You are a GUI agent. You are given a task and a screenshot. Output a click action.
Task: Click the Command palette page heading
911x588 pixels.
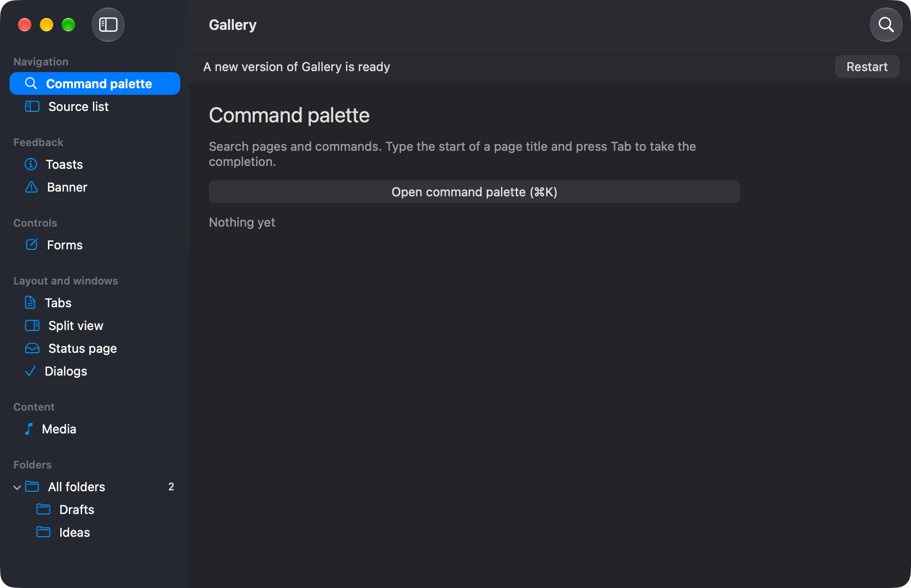tap(289, 115)
